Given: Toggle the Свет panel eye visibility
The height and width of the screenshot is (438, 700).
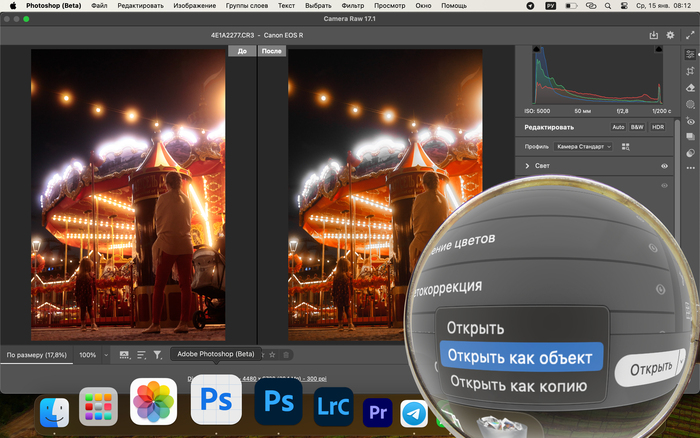Looking at the screenshot, I should coord(664,166).
